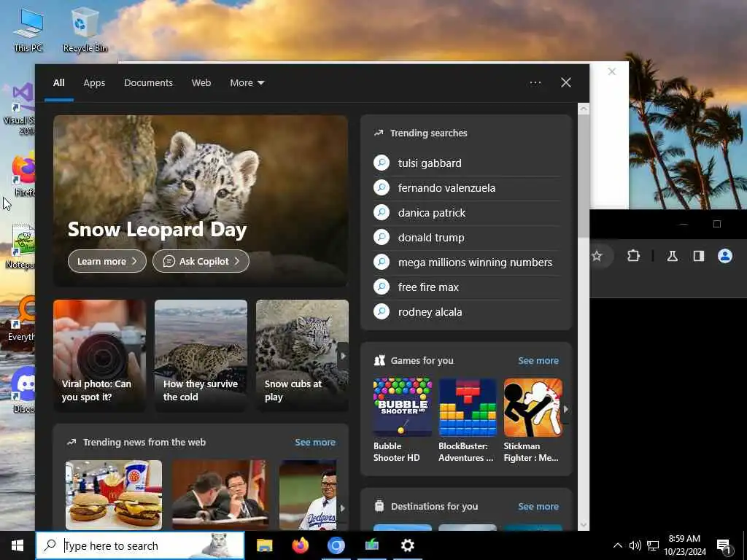Click the scrollbar down arrow in search panel
This screenshot has height=560, width=747.
click(x=583, y=525)
